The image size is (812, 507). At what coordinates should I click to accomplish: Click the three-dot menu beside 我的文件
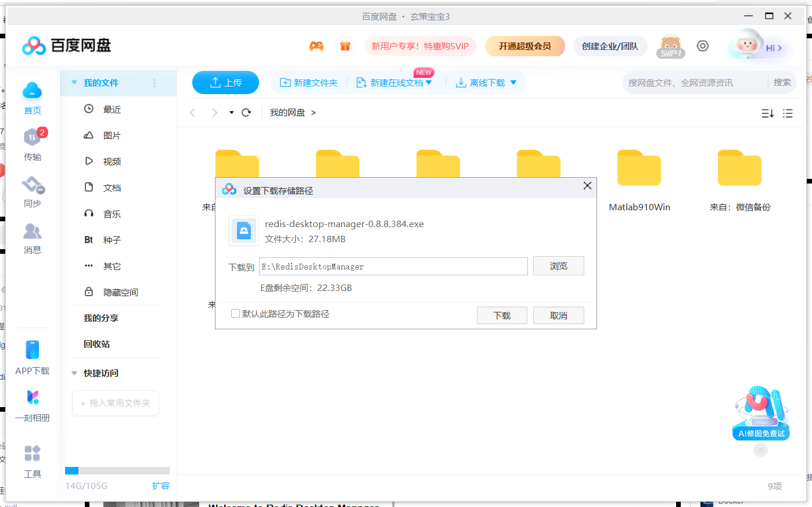pyautogui.click(x=155, y=83)
